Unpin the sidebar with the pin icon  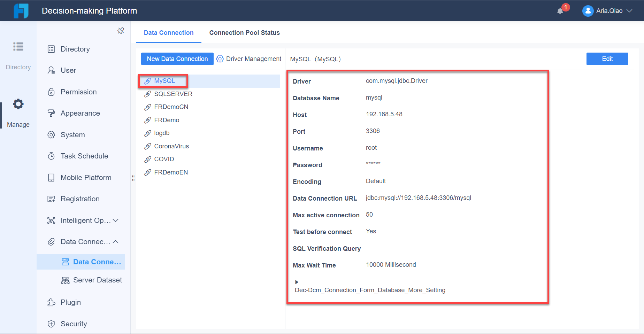click(x=121, y=31)
